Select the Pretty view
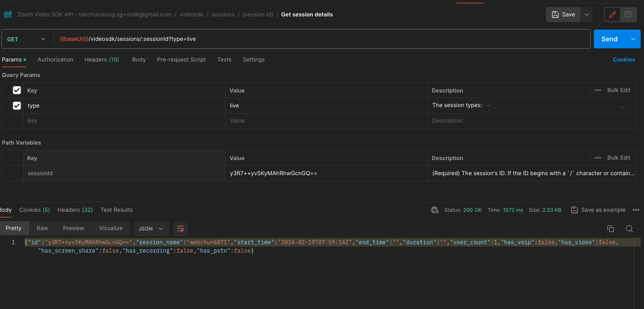Screen dimensions: 644x309 coord(14,228)
